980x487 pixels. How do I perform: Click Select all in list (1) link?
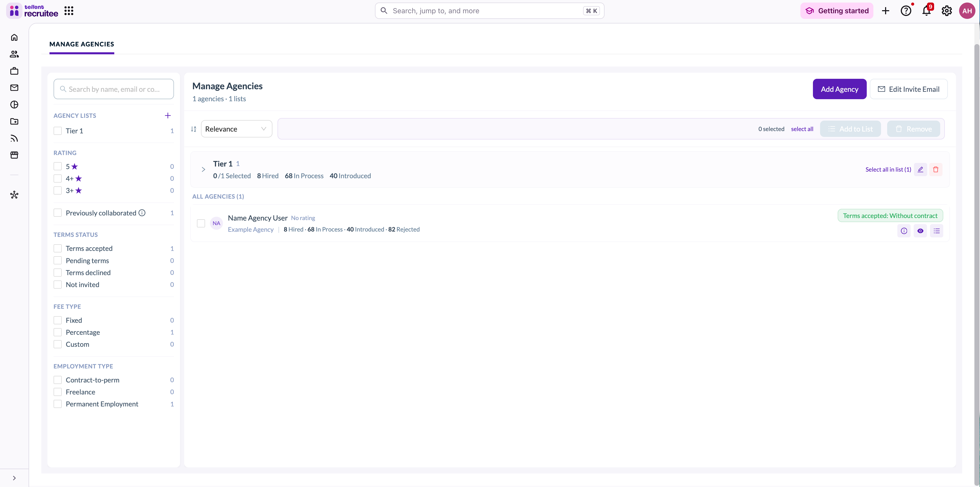[x=888, y=170]
